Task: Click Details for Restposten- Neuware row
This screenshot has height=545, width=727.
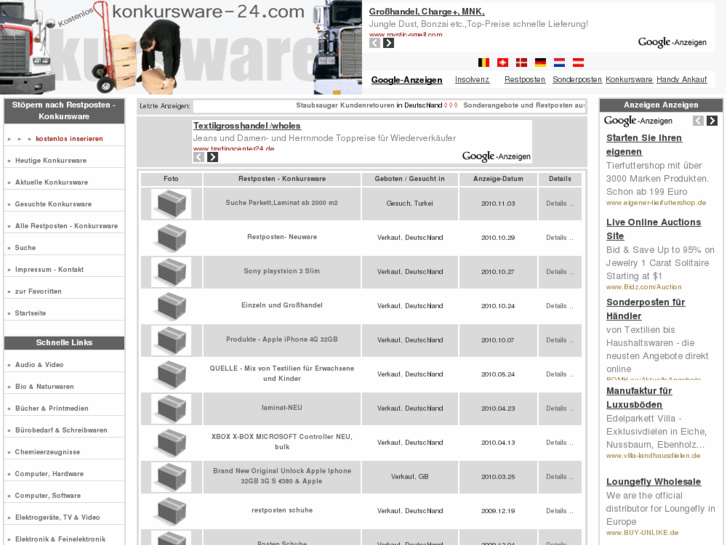Action: point(560,237)
